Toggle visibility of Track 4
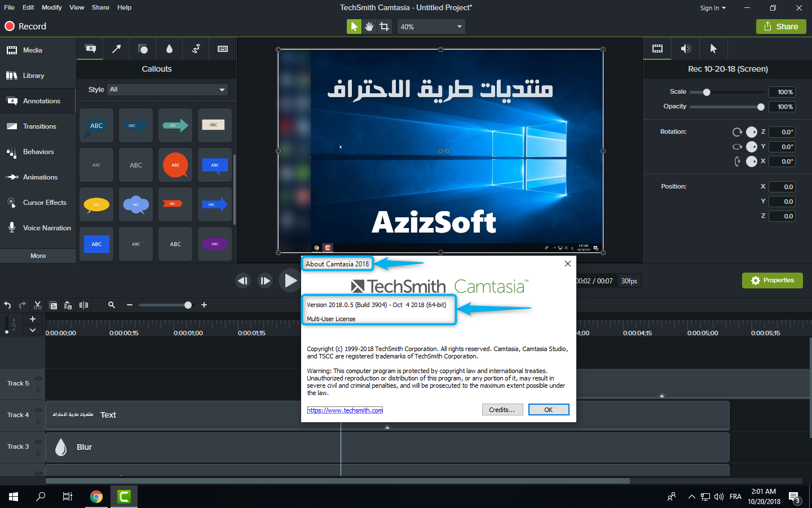This screenshot has height=508, width=812. (39, 410)
